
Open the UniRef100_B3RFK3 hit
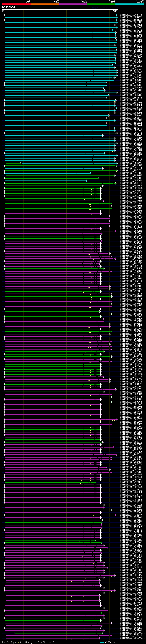[x=131, y=25]
